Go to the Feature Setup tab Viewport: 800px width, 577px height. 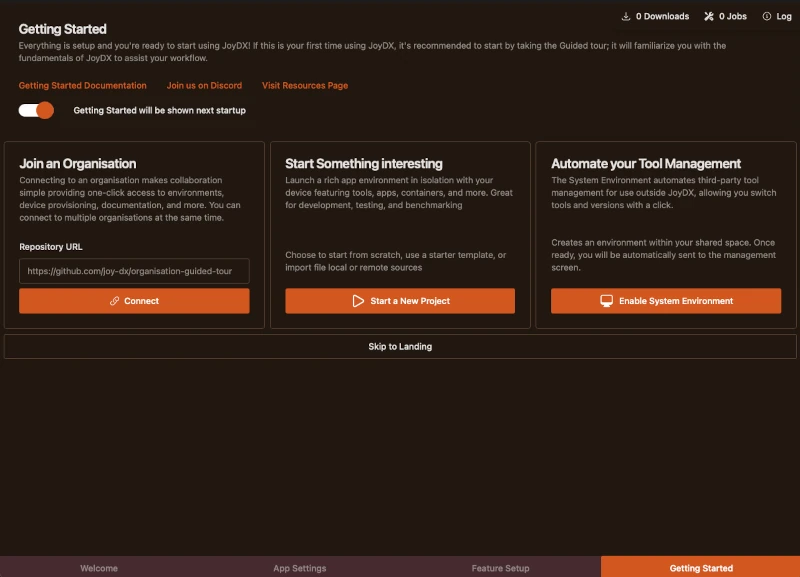coord(500,568)
